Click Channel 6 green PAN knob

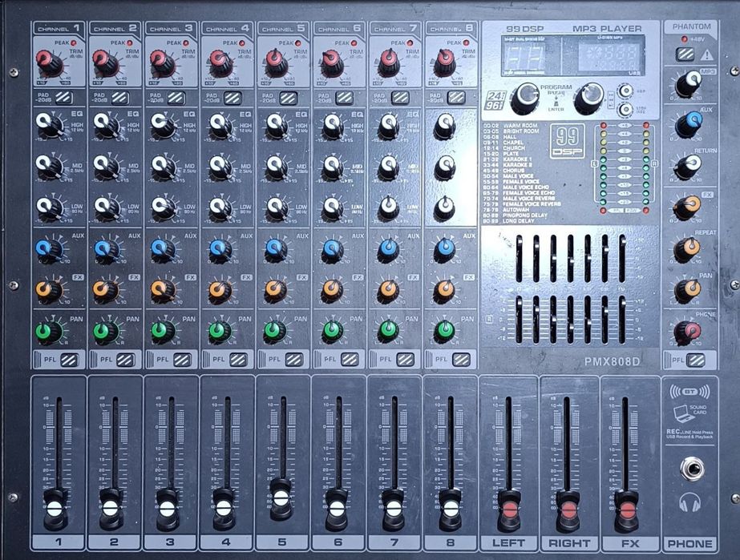coord(334,331)
